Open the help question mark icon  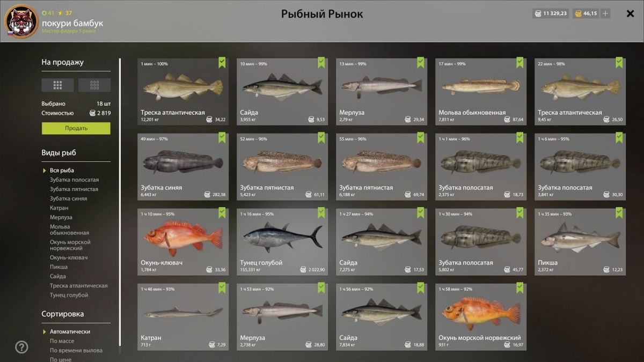(x=21, y=347)
